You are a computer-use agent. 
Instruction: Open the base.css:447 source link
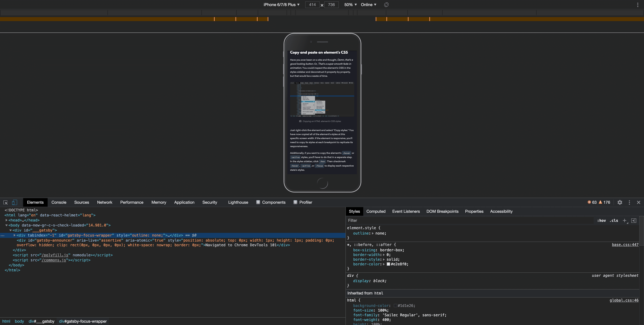tap(625, 245)
